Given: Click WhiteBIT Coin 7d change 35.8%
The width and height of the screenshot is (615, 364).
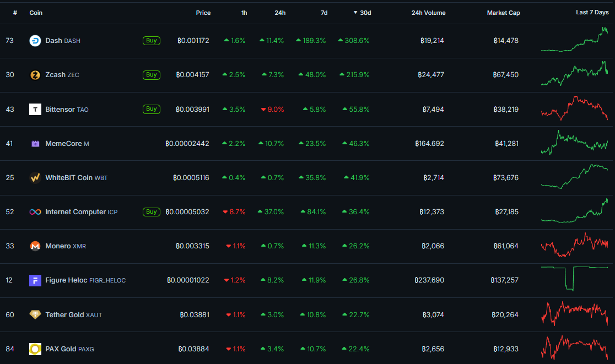Looking at the screenshot, I should click(x=312, y=178).
